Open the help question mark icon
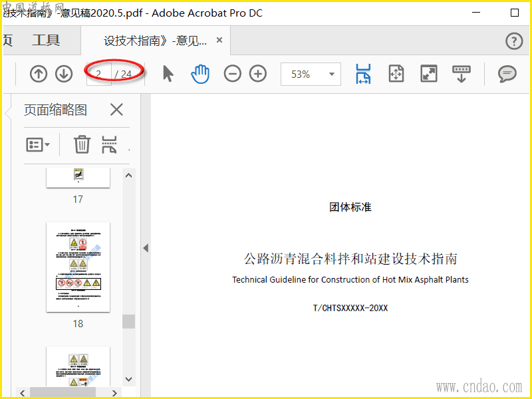This screenshot has width=532, height=399. tap(514, 41)
